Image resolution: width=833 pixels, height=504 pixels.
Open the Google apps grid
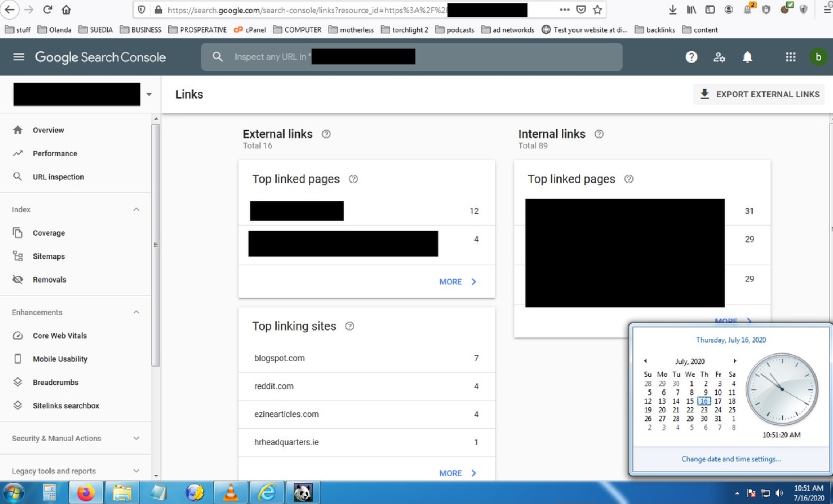790,57
